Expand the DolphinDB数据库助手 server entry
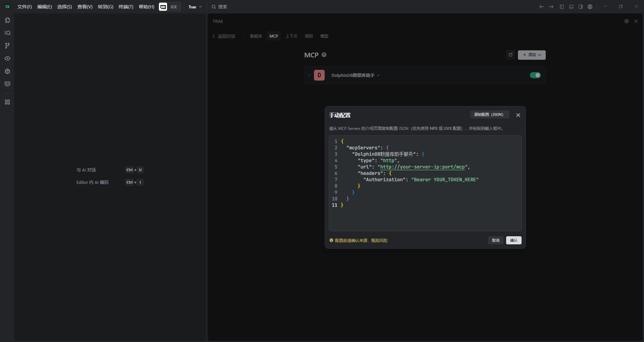The image size is (644, 342). click(309, 75)
